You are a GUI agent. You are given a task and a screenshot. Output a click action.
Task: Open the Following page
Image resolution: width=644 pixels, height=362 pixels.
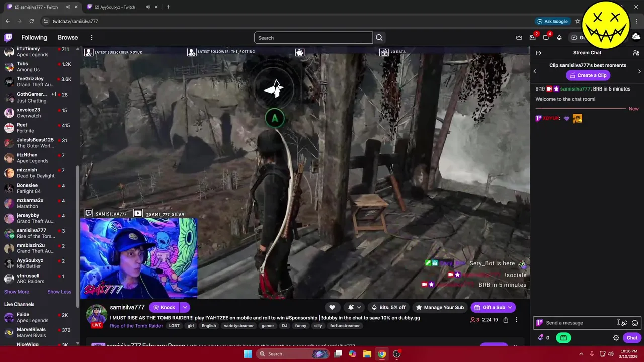tap(34, 37)
